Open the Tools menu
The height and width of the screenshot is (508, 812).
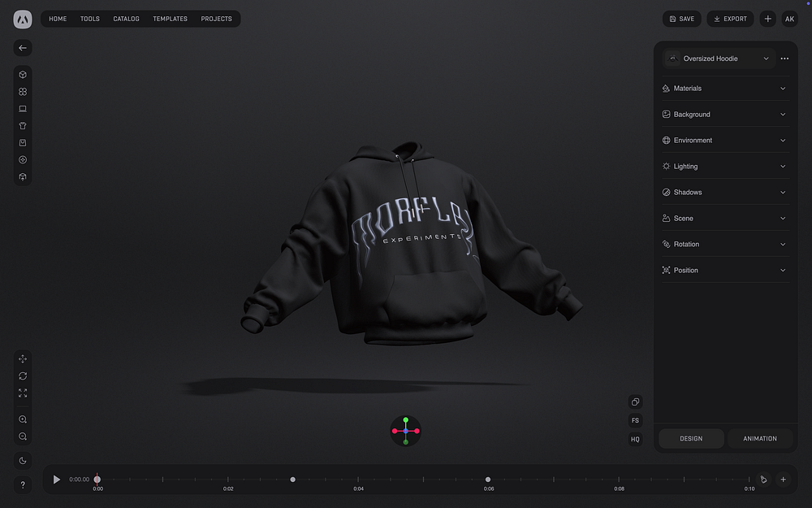(90, 19)
